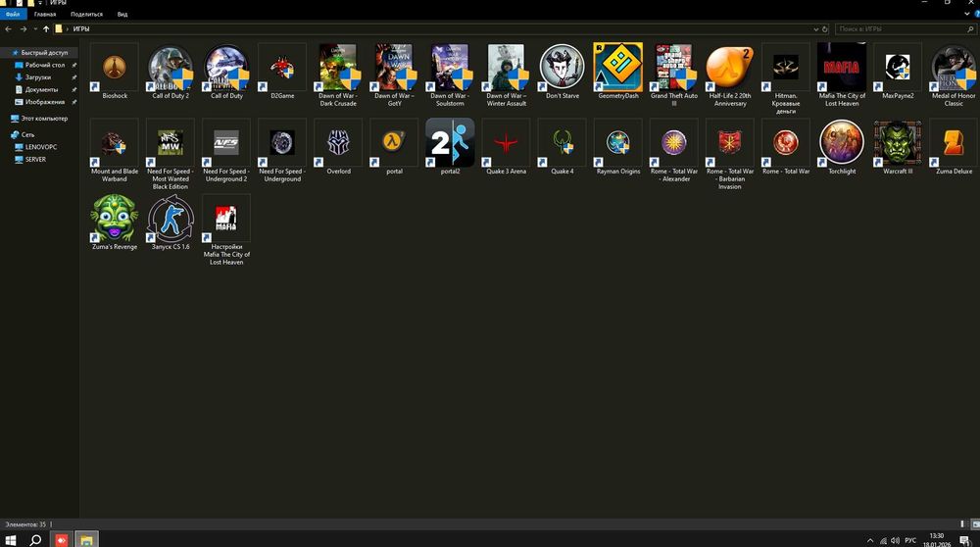Open the Torchlight shortcut
Image resolution: width=980 pixels, height=547 pixels.
842,142
